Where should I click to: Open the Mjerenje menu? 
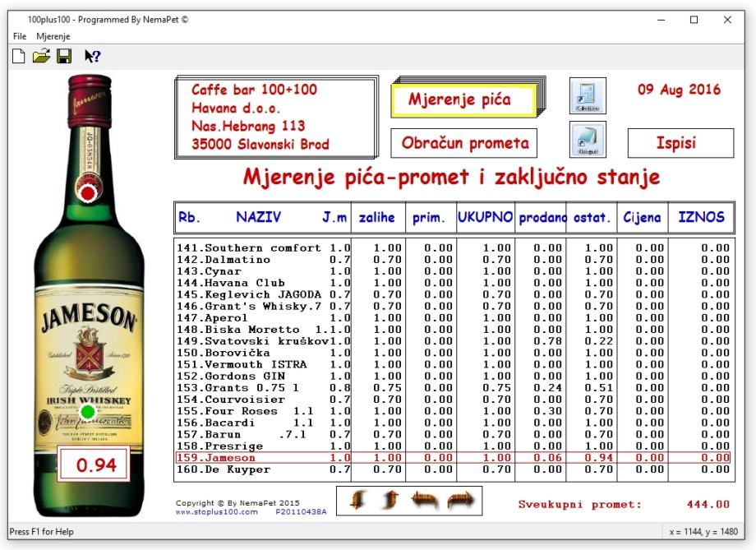[x=53, y=36]
